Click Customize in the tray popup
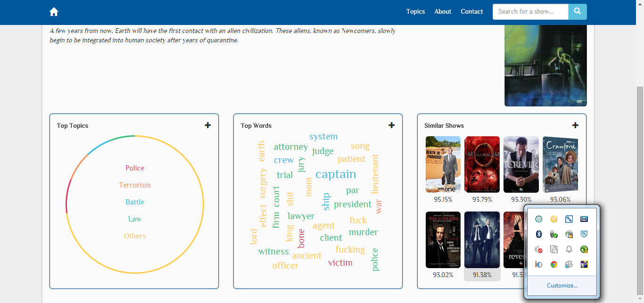Viewport: 644px width, 303px height. tap(562, 286)
